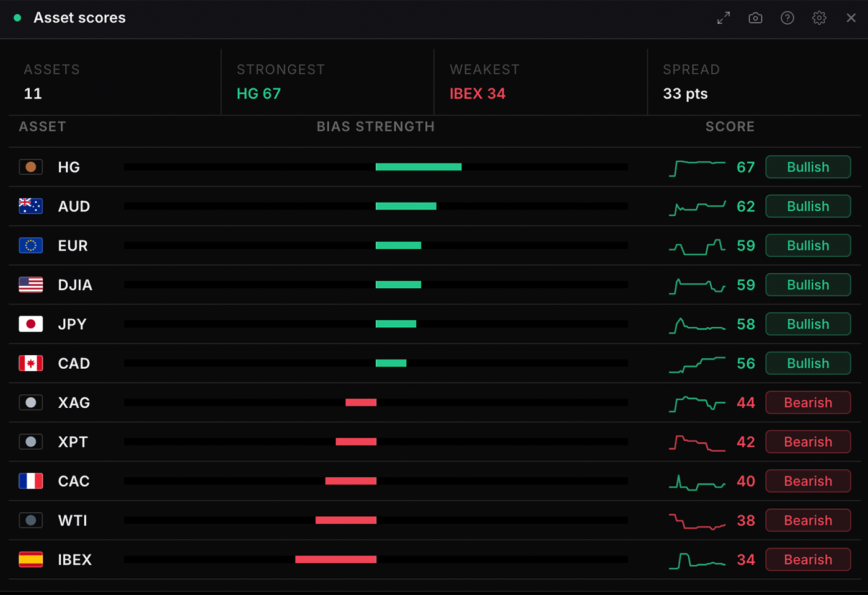Click the Bearish badge for XAG
The height and width of the screenshot is (595, 868).
[x=808, y=402]
